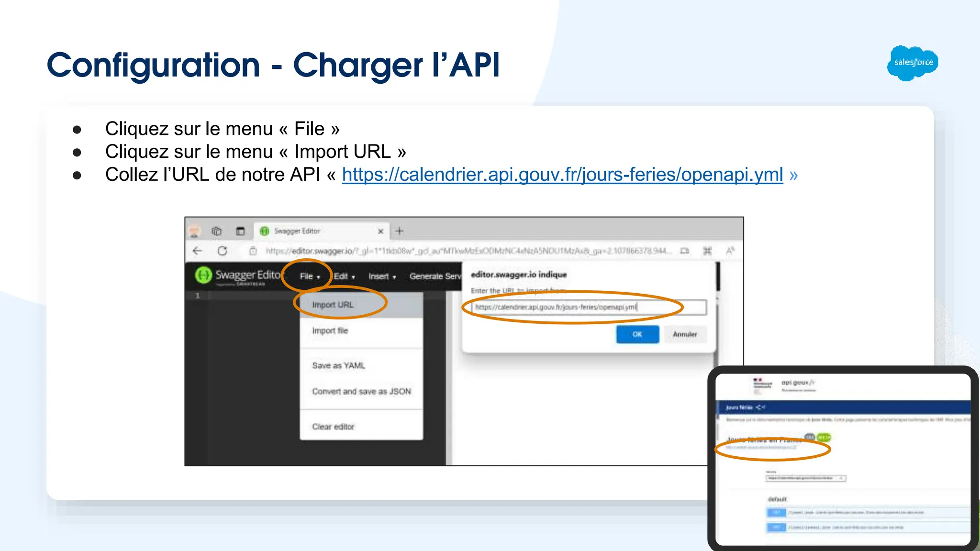Click the grey version badge
Screen dimensions: 980x551
(810, 437)
